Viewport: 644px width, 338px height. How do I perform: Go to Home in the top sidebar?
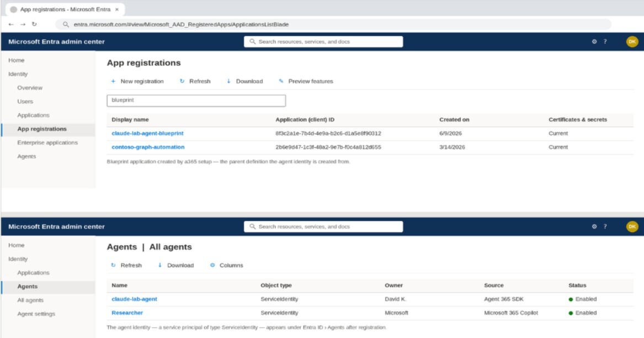[x=17, y=60]
